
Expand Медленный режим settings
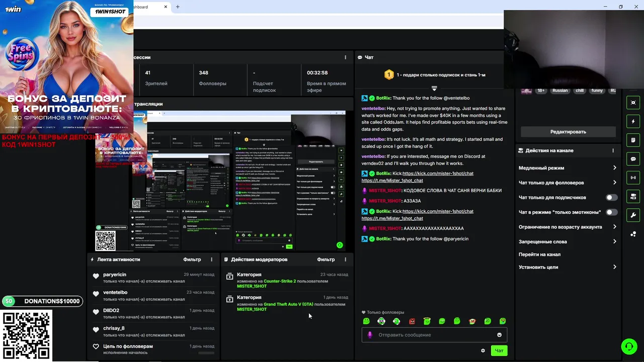click(x=568, y=168)
